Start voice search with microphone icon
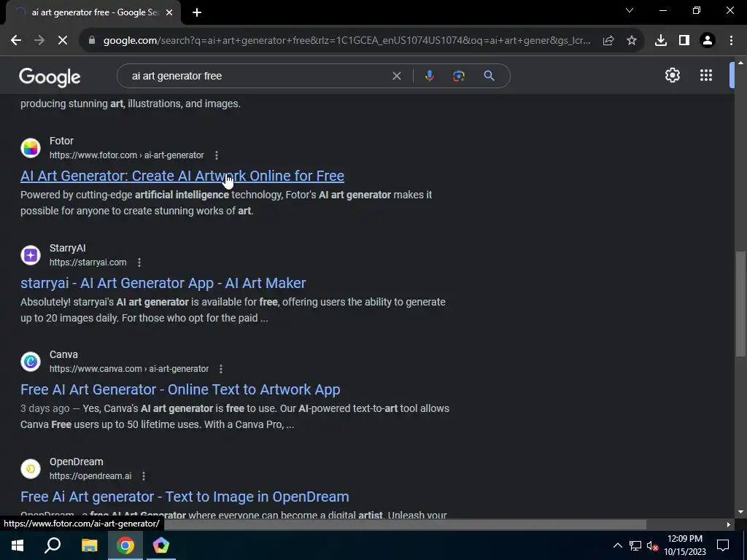 429,76
